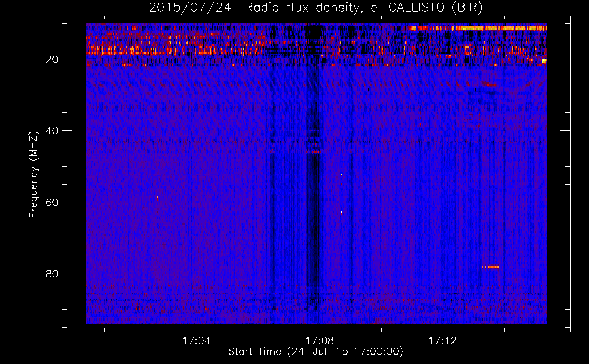Click the orange burst streak near 78 MHz
589x364 pixels.
click(490, 267)
